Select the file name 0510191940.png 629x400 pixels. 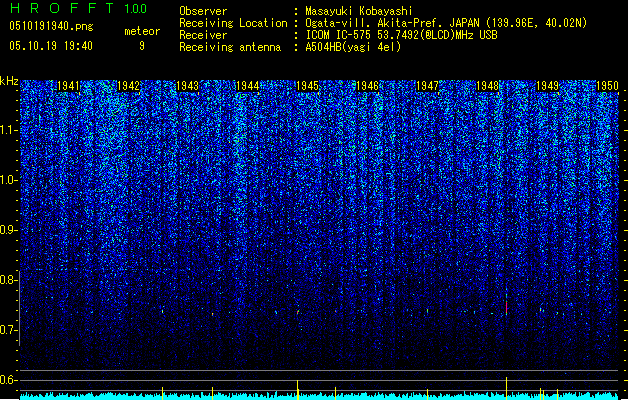[51, 26]
